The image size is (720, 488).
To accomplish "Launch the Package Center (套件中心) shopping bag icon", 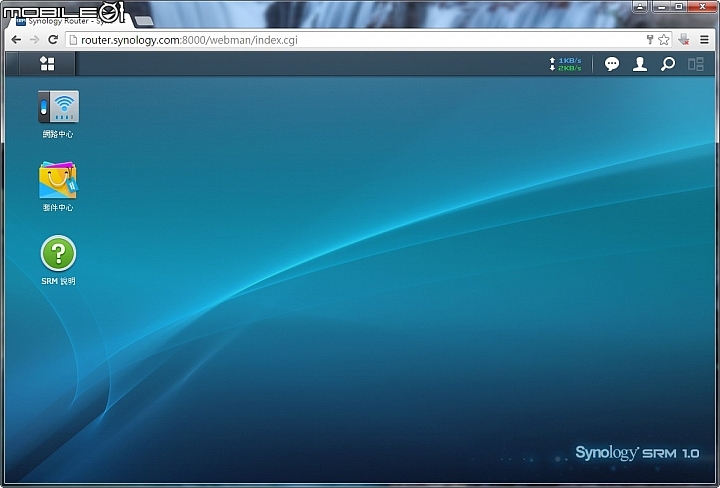I will [58, 186].
